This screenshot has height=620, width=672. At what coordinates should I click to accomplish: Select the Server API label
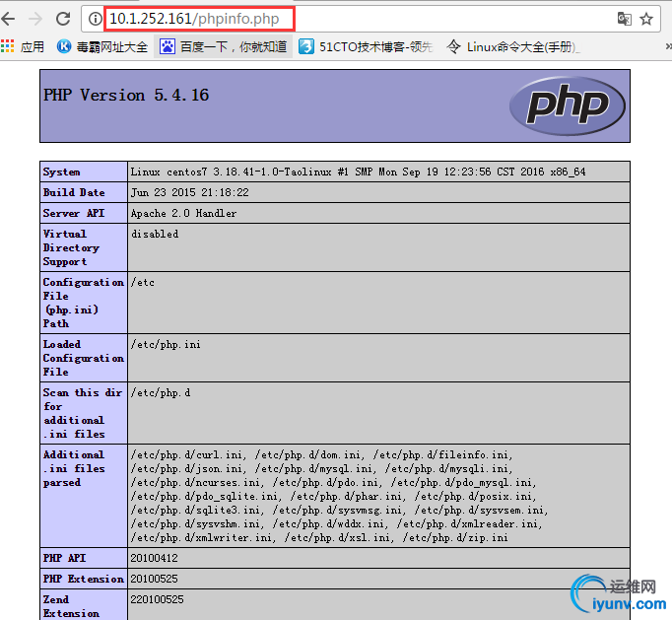[x=74, y=213]
